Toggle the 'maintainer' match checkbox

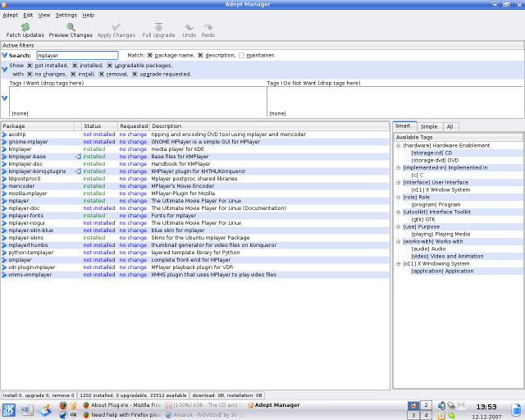point(241,55)
